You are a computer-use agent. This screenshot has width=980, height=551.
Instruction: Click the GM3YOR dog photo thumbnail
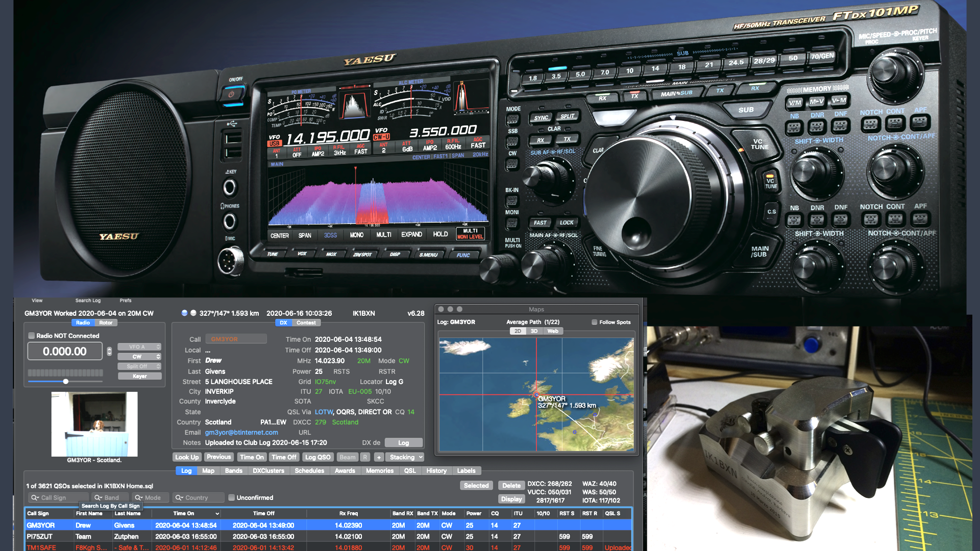click(x=94, y=424)
